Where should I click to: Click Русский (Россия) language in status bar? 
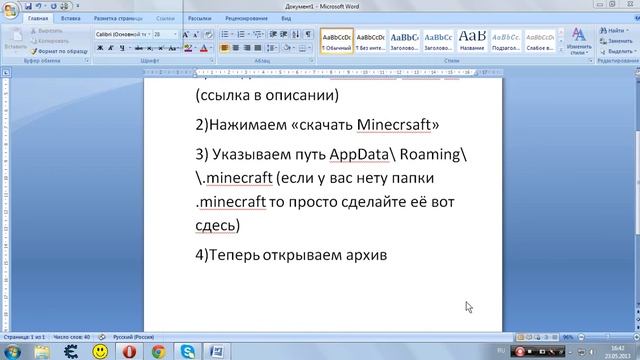(133, 337)
